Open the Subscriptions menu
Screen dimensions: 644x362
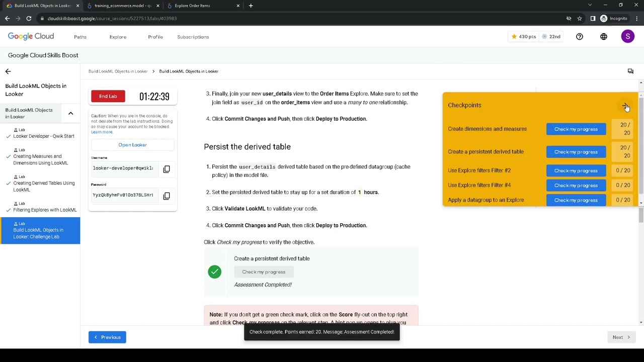click(193, 37)
